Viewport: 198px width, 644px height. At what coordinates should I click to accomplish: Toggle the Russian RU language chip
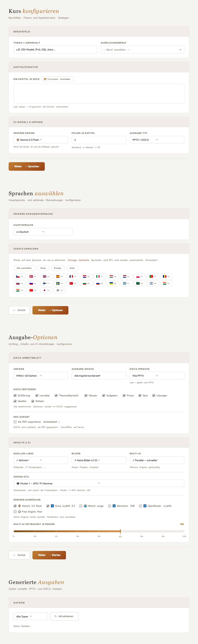click(x=100, y=283)
